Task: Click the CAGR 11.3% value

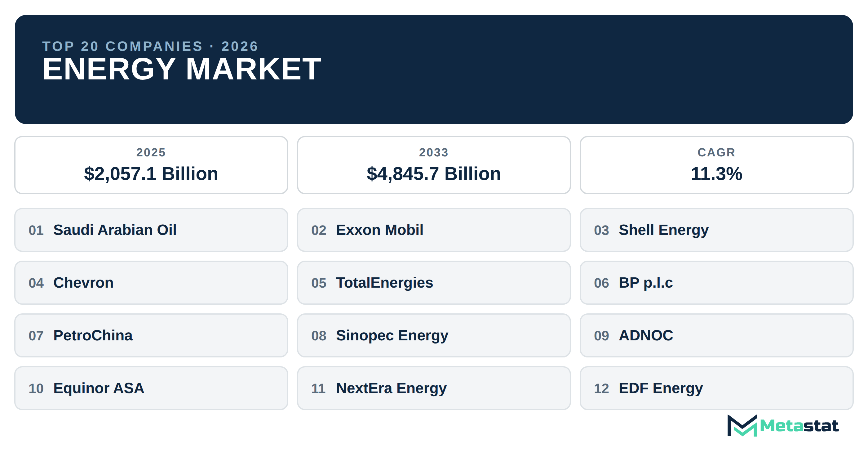Action: tap(716, 174)
